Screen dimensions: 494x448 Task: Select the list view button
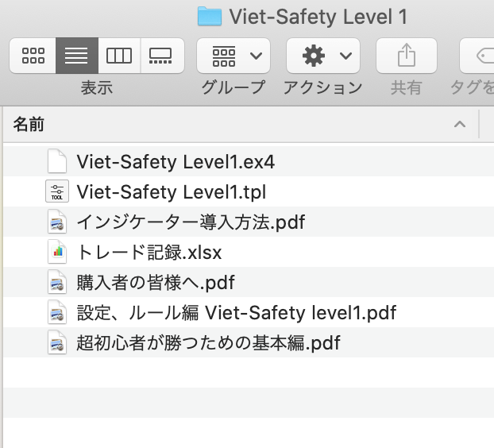[77, 56]
